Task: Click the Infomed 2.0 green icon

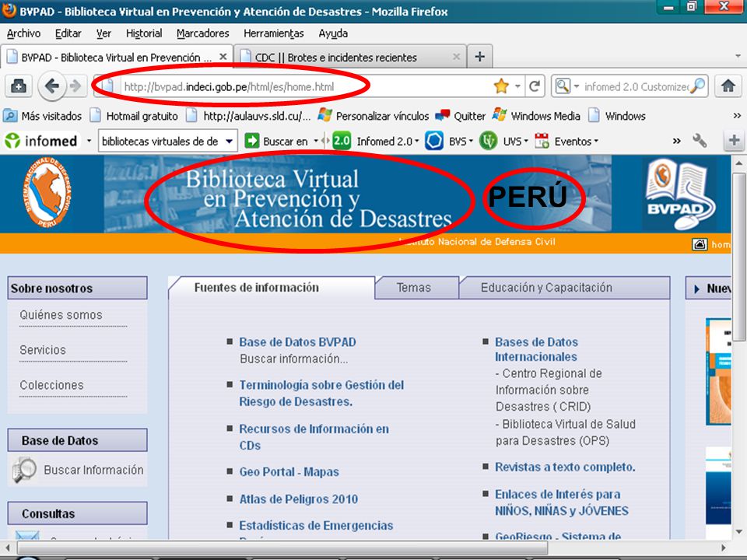Action: click(342, 141)
